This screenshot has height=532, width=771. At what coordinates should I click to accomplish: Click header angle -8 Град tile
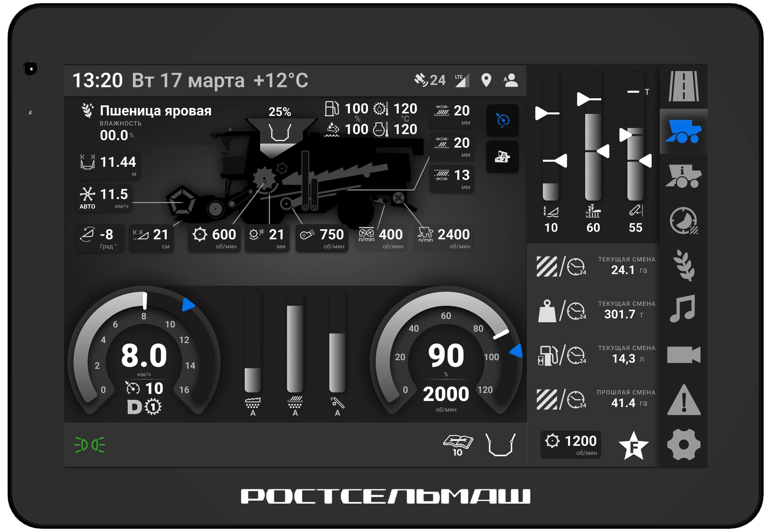100,238
